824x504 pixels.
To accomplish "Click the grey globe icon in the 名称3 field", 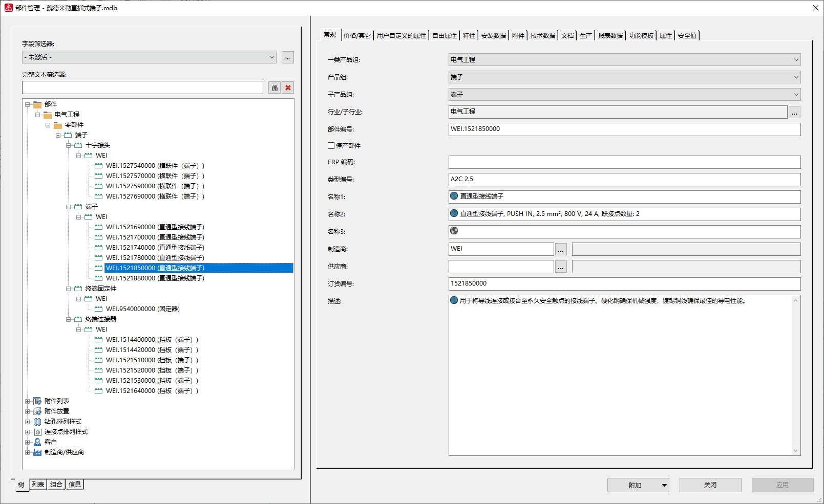I will (454, 231).
